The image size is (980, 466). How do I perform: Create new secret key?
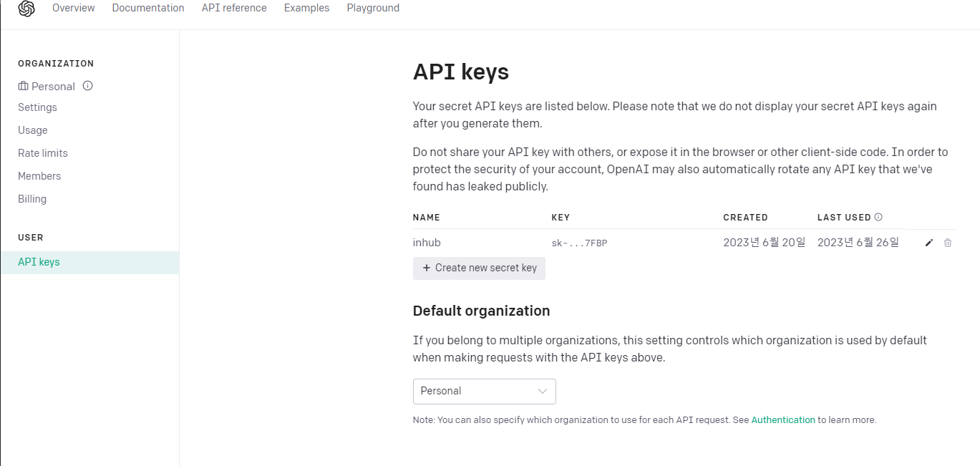point(479,268)
